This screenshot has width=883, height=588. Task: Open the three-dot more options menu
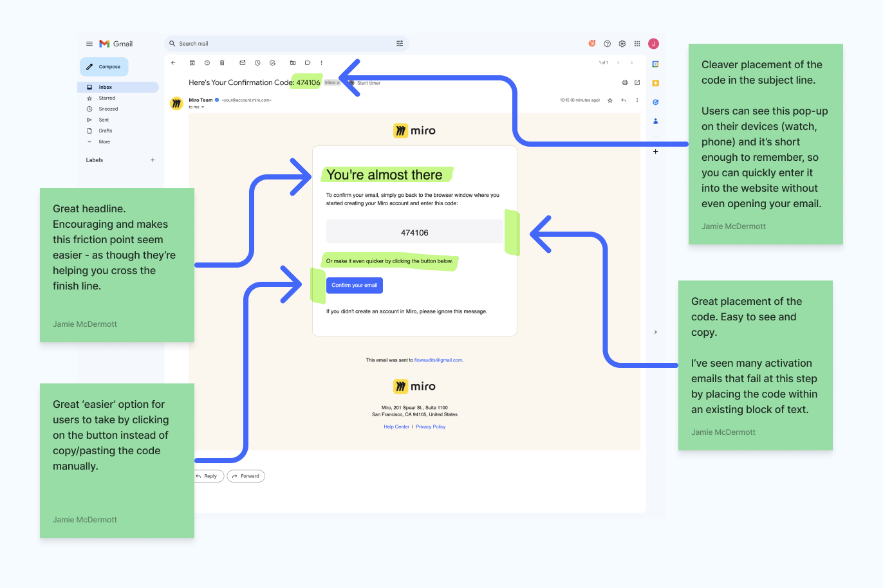pyautogui.click(x=637, y=100)
